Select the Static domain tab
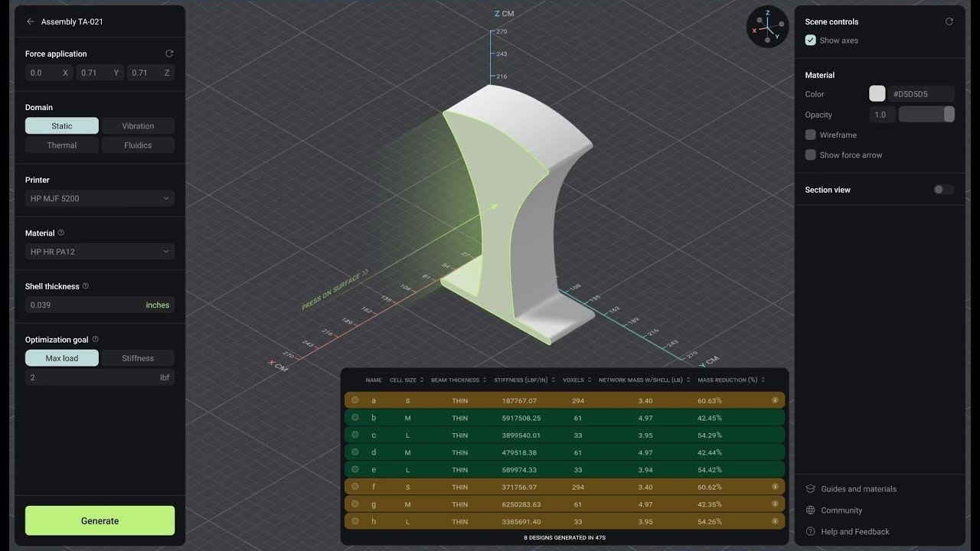 (62, 126)
